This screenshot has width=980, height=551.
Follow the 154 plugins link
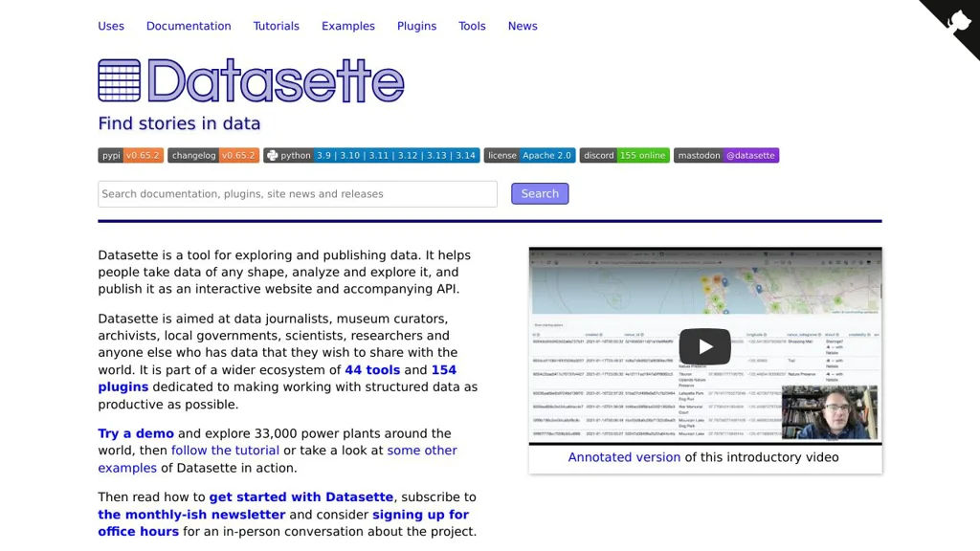[x=123, y=386]
